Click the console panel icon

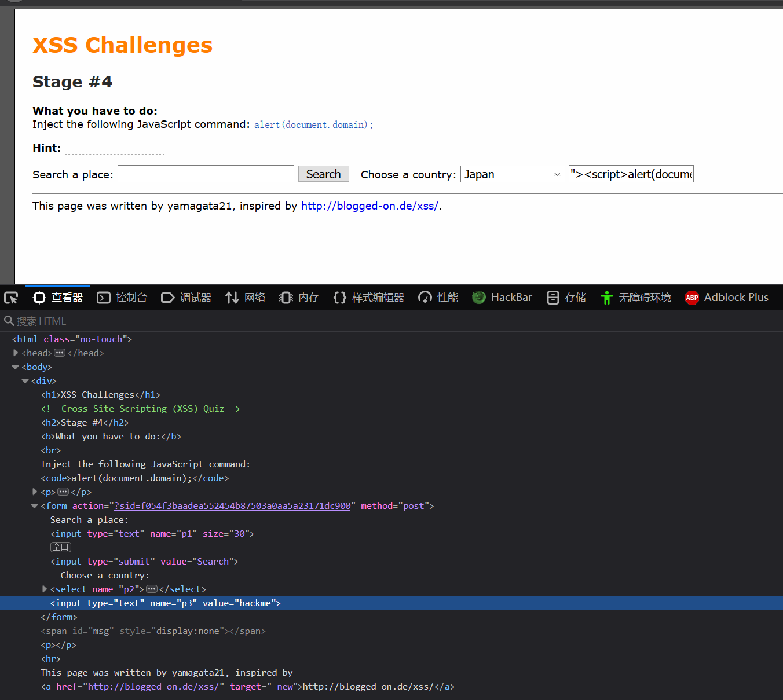pos(104,298)
